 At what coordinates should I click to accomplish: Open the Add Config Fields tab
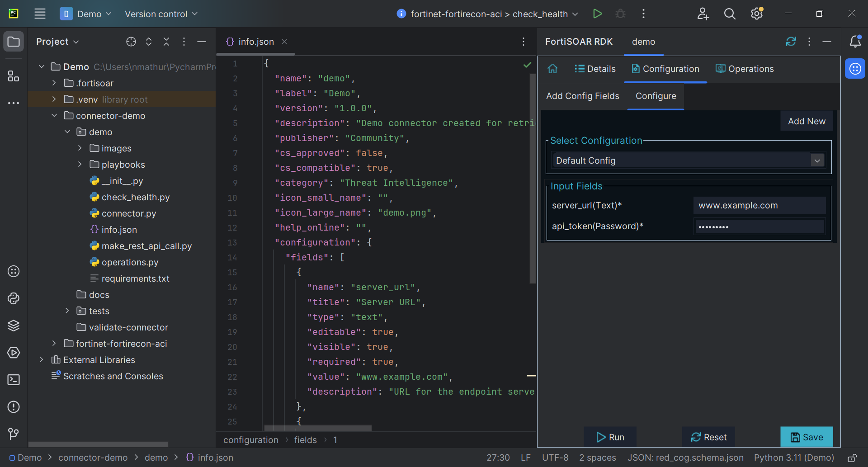[x=582, y=96]
